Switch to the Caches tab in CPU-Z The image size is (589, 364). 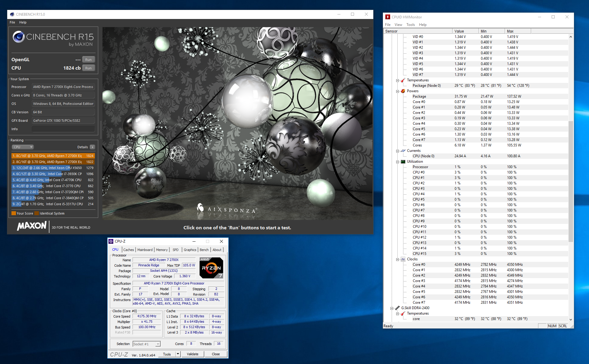[x=129, y=250]
